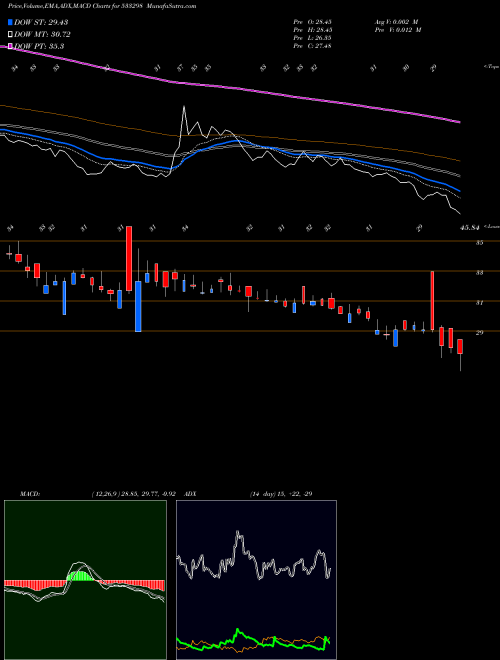Click the ADX panel heading
This screenshot has width=500, height=660.
point(190,494)
